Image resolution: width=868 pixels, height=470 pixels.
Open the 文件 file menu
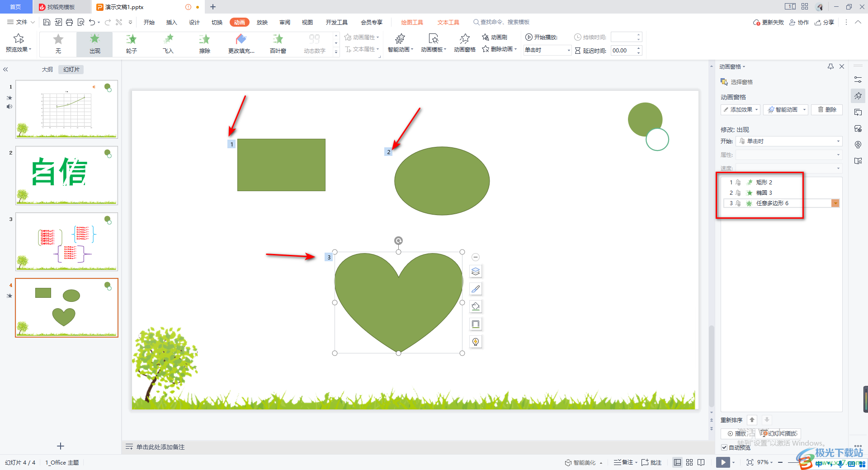click(x=21, y=22)
